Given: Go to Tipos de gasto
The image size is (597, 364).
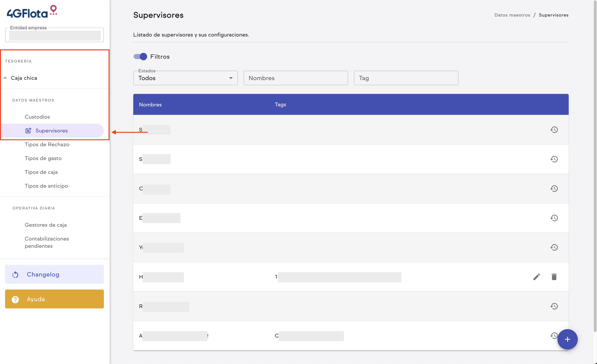Looking at the screenshot, I should click(43, 158).
